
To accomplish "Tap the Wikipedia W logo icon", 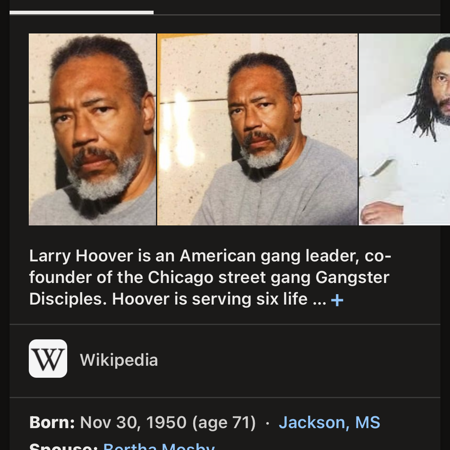I will click(x=48, y=359).
